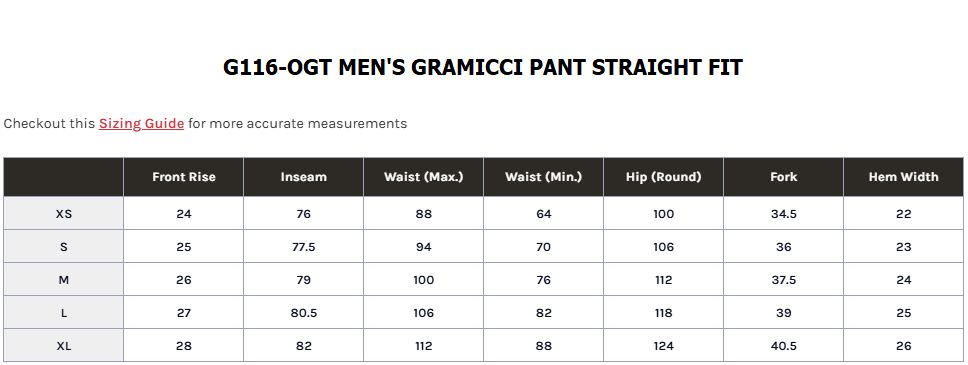Click the XL hip value 124
The width and height of the screenshot is (968, 365).
[663, 346]
